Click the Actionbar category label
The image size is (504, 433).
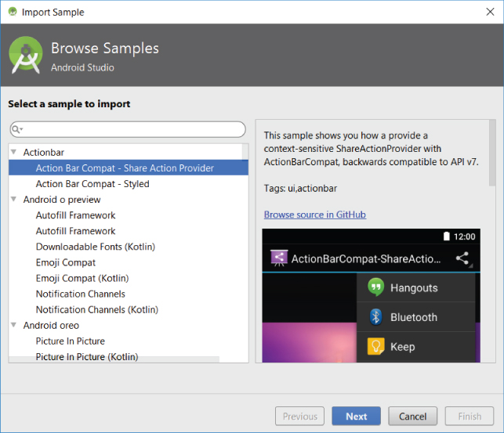tap(43, 152)
